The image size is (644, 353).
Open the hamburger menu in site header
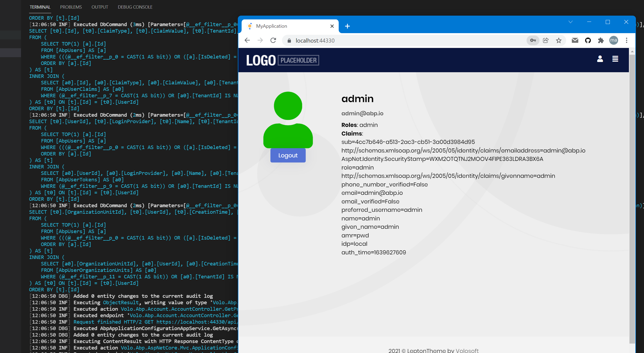click(615, 59)
